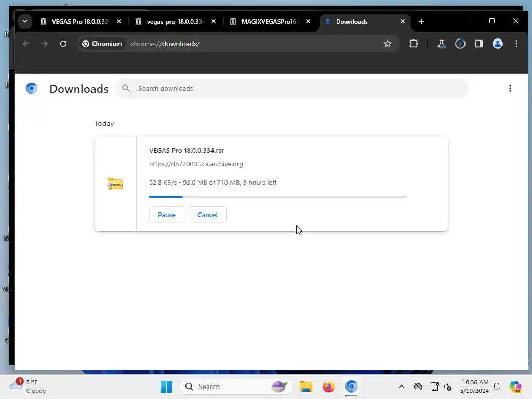The image size is (532, 399).
Task: Click into the Search downloads field
Action: [292, 88]
